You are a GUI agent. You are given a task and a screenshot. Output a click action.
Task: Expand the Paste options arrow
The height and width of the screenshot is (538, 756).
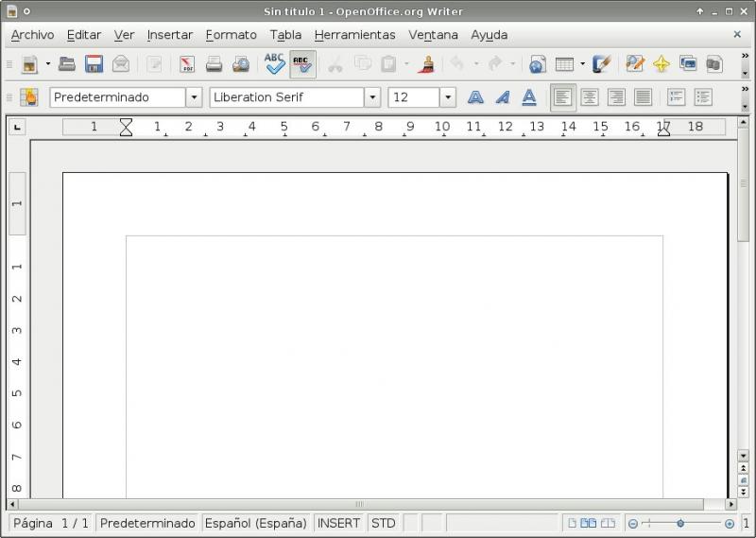click(x=406, y=63)
